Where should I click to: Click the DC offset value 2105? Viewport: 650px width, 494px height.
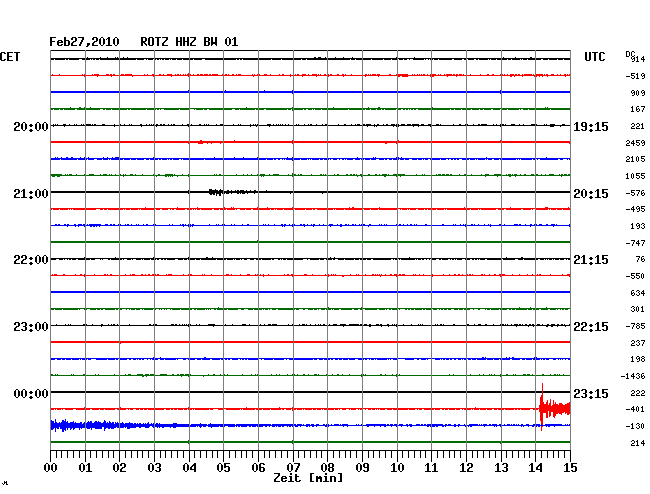point(635,159)
